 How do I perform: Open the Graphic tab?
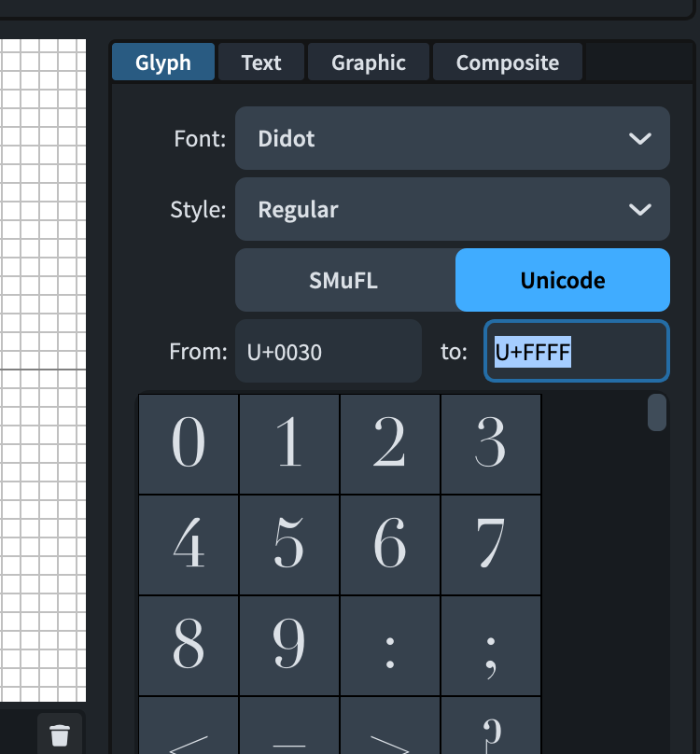(369, 63)
